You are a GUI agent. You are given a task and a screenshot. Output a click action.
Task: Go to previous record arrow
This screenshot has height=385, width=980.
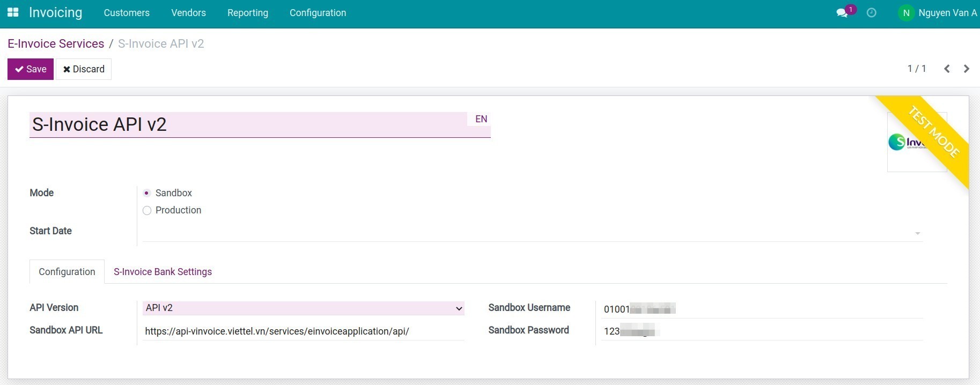pos(947,69)
